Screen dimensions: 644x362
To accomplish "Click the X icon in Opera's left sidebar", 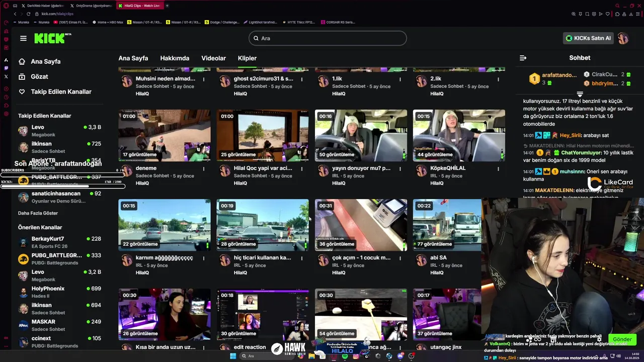I will click(6, 76).
